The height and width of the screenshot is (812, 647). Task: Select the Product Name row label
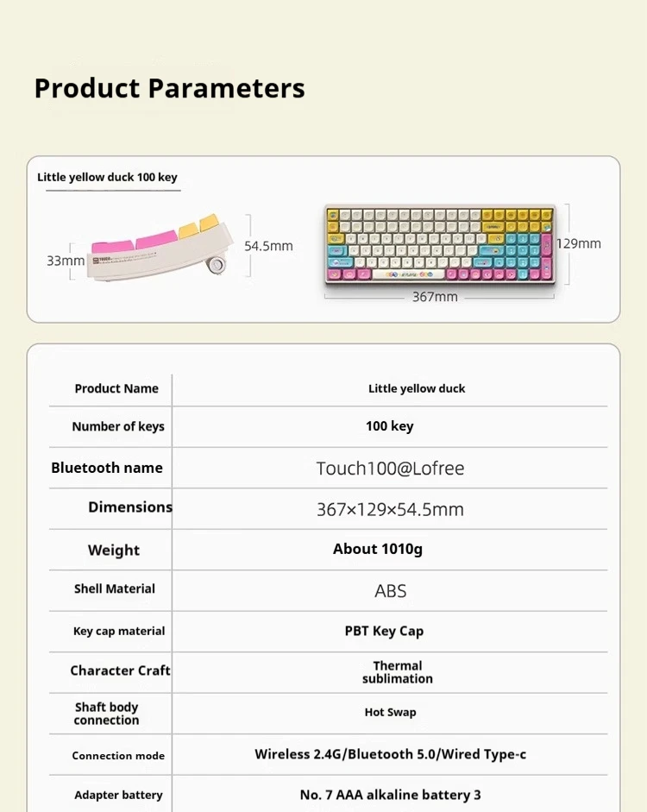pos(116,388)
